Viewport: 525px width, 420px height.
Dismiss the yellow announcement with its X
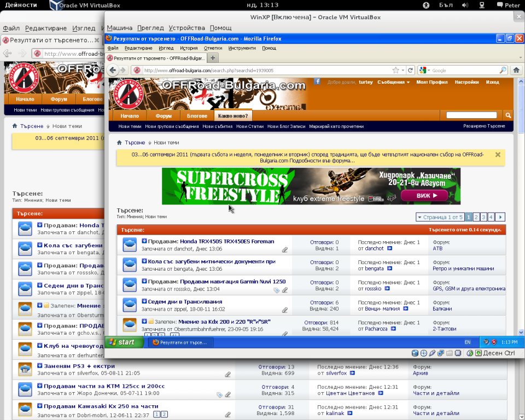click(x=498, y=154)
